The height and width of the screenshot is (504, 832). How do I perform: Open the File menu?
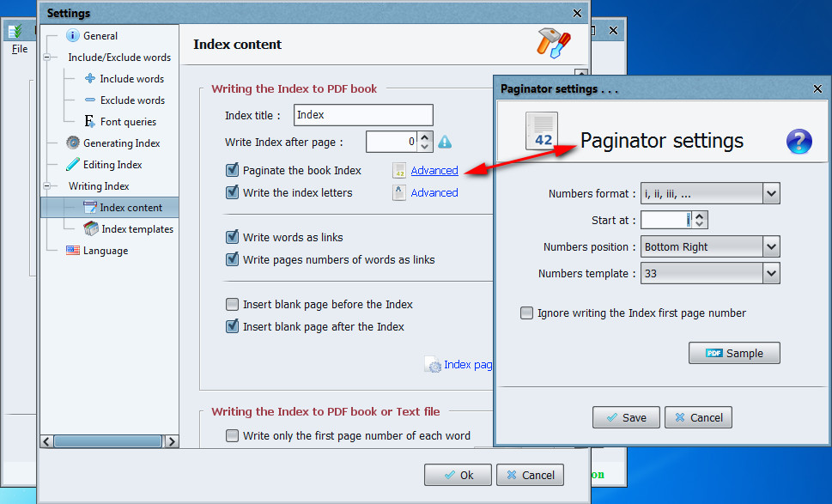pos(20,49)
